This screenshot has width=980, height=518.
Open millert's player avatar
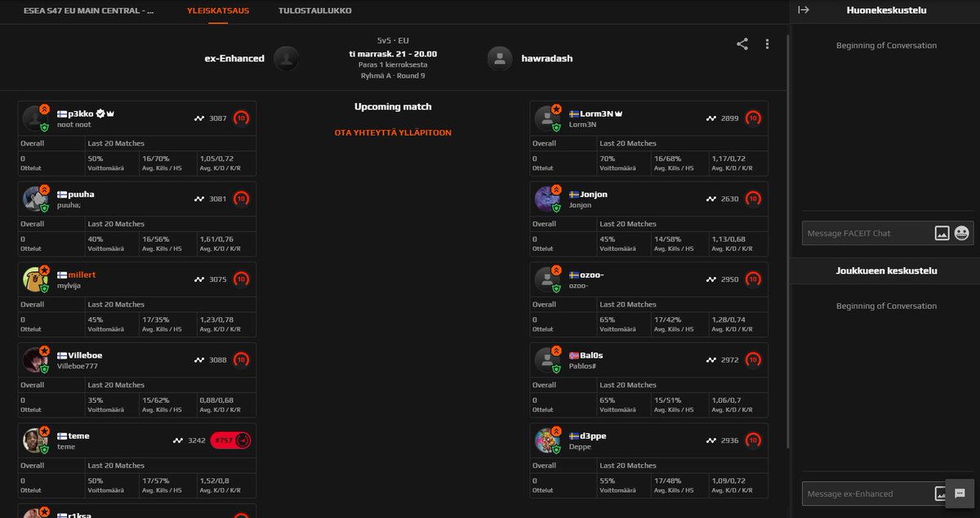(35, 279)
